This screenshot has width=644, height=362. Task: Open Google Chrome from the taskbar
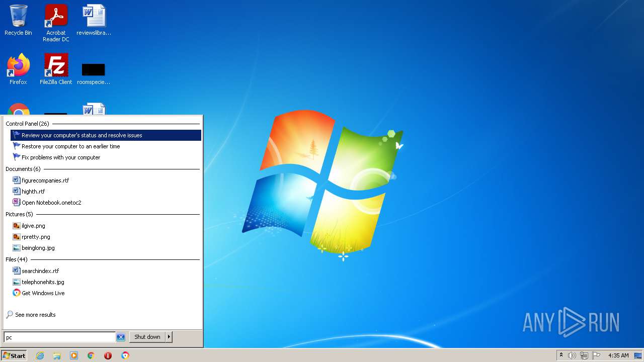pyautogui.click(x=91, y=355)
